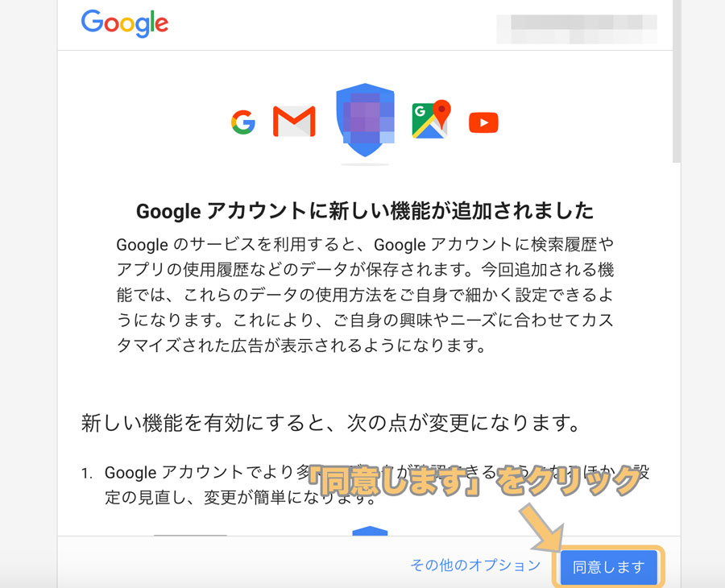Click the orange annotation arrow
Screen dimensions: 725x588
tap(542, 527)
